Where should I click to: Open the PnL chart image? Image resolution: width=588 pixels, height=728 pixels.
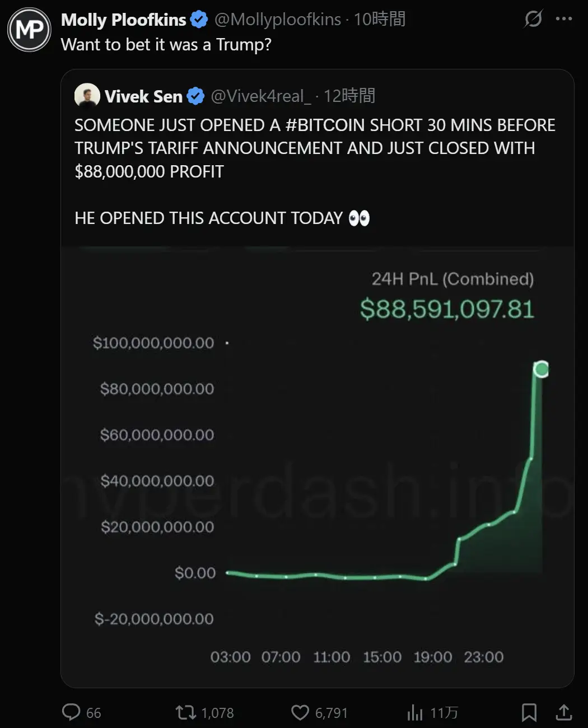point(317,466)
